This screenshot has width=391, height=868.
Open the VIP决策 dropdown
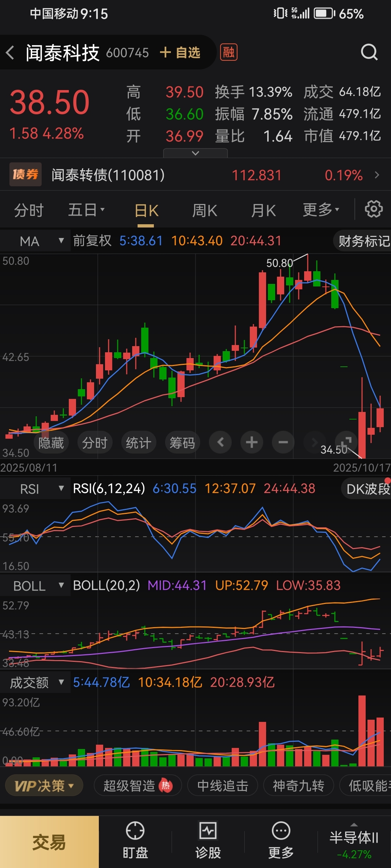(x=44, y=786)
